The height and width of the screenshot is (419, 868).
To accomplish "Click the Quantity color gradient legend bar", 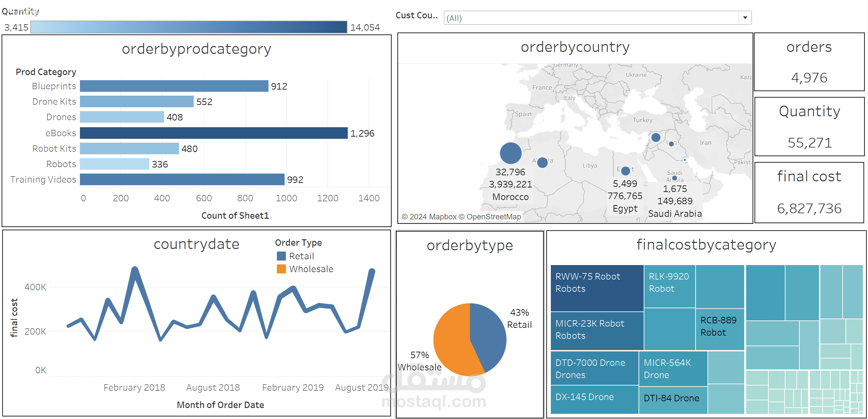I will coord(189,27).
